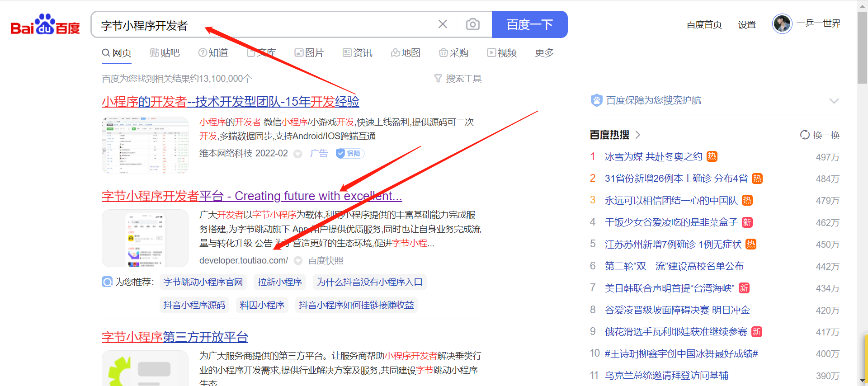
Task: Click the page vertical scrollbar thumb
Action: coord(862,47)
